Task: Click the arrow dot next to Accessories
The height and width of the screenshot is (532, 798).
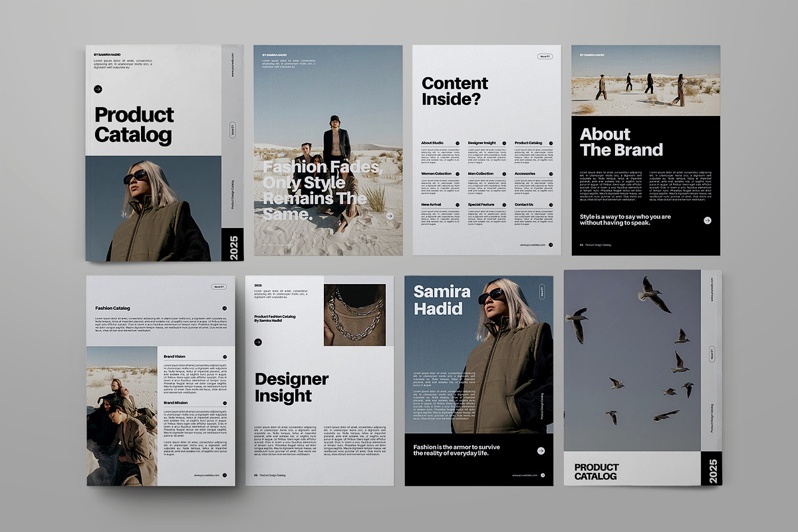Action: click(x=552, y=174)
